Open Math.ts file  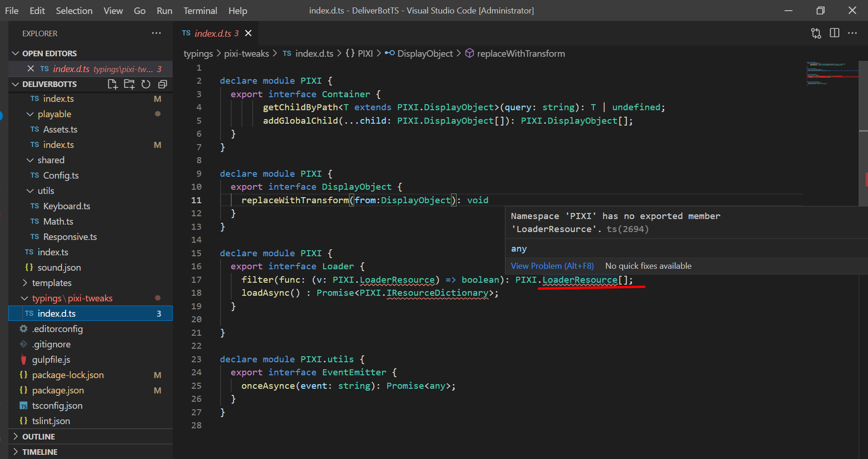[x=58, y=221]
